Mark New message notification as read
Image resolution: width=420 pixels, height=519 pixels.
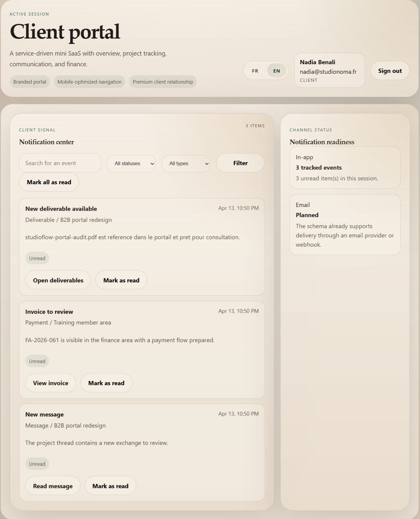pyautogui.click(x=110, y=486)
